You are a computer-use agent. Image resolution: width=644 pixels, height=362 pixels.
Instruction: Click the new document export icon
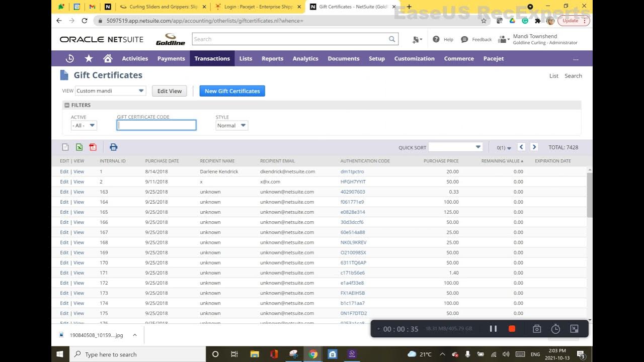coord(65,147)
